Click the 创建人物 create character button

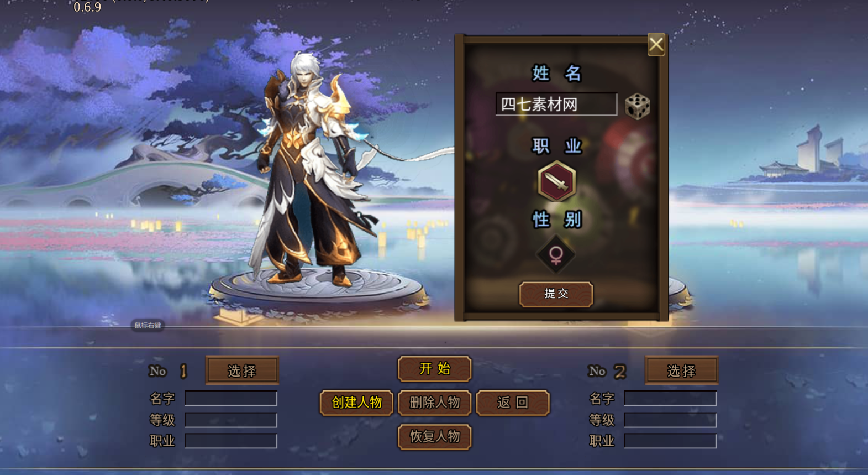tap(356, 403)
